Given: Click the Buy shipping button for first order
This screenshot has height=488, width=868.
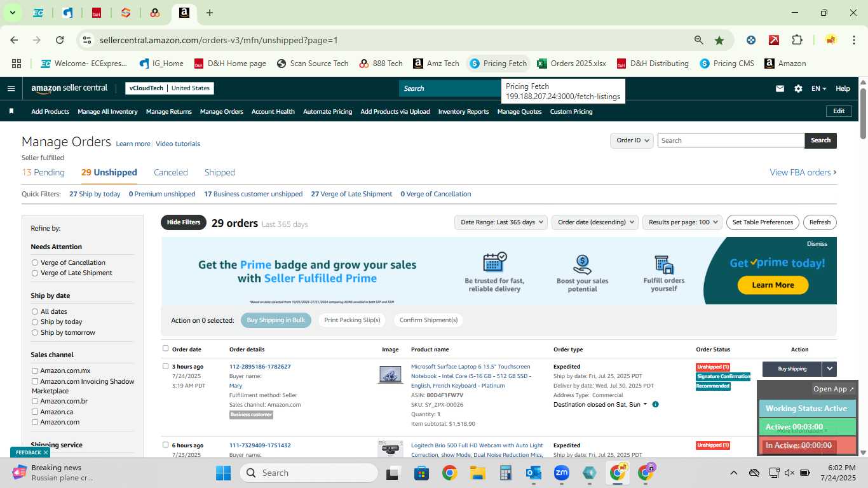Looking at the screenshot, I should [792, 369].
